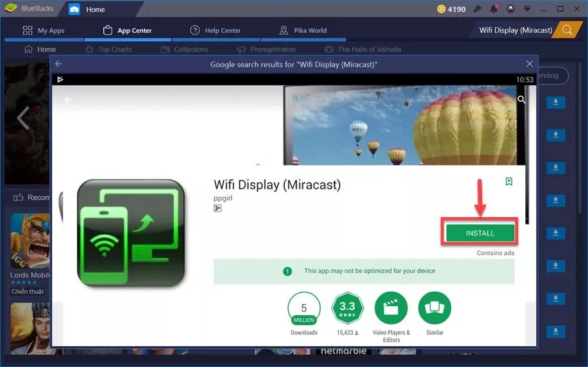
Task: Open Video Players & Editors category
Action: click(x=391, y=317)
